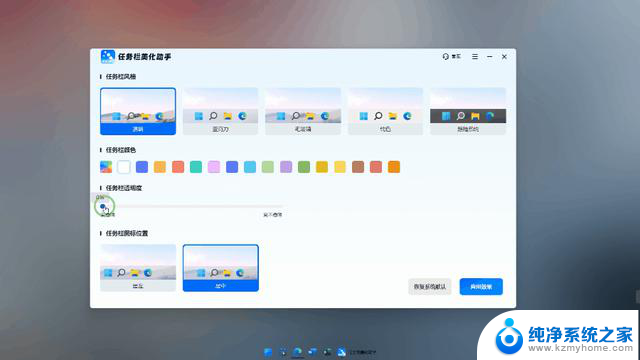Select the frosted glass (毛玻璃) style
The height and width of the screenshot is (360, 640).
point(303,111)
